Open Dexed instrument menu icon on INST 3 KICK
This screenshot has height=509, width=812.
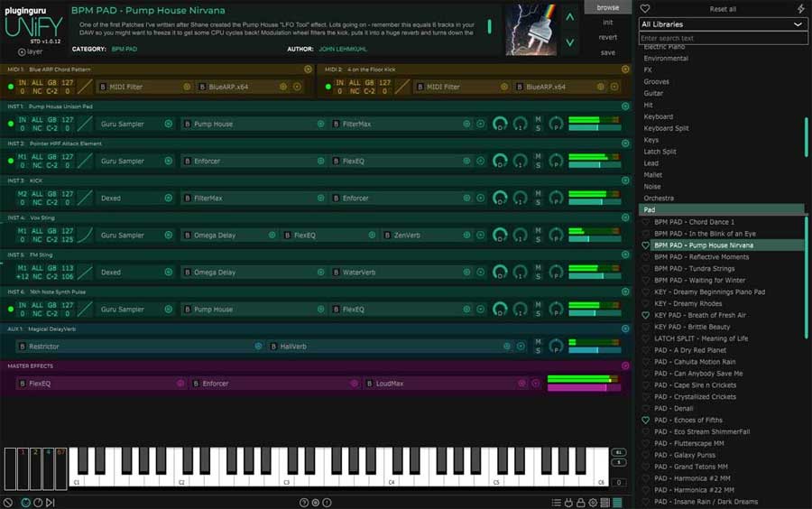point(169,198)
